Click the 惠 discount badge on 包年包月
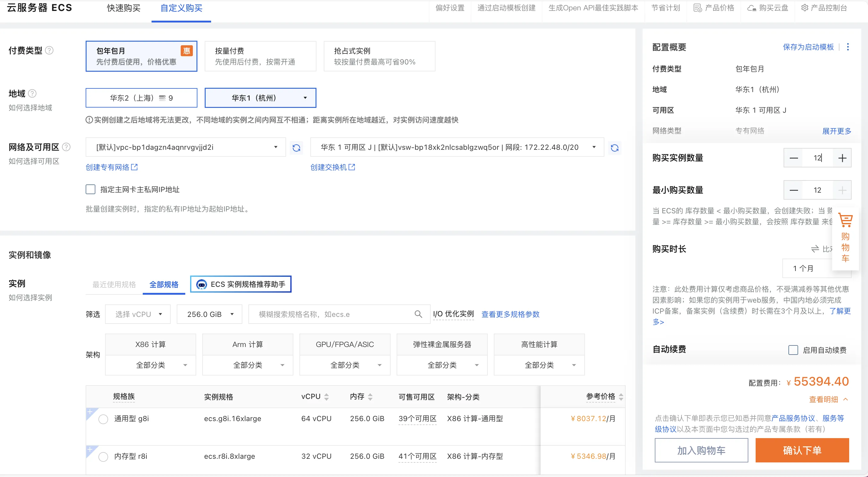Screen dimensions: 868x477 (x=187, y=51)
